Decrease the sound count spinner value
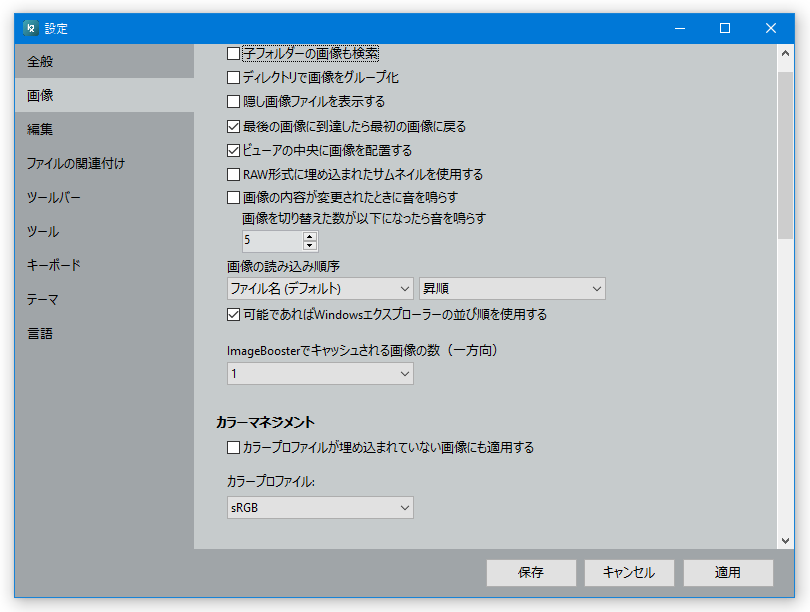 309,245
